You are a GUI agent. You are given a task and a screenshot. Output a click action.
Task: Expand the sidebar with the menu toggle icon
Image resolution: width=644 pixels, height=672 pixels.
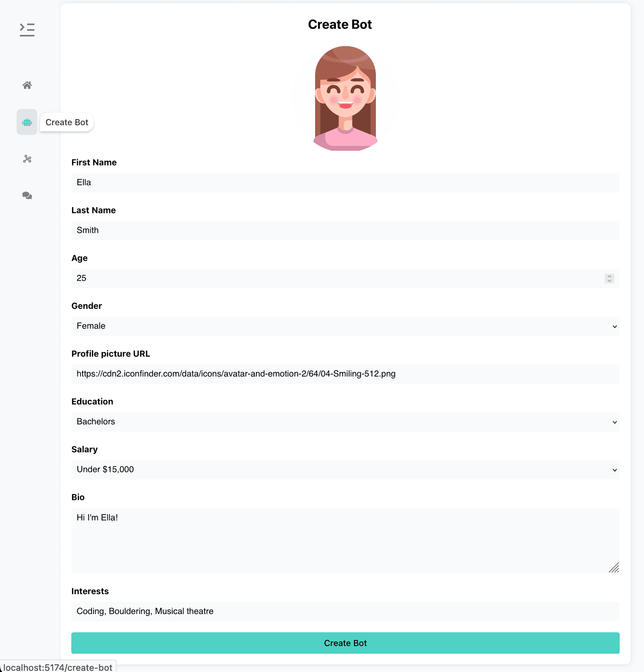[27, 30]
